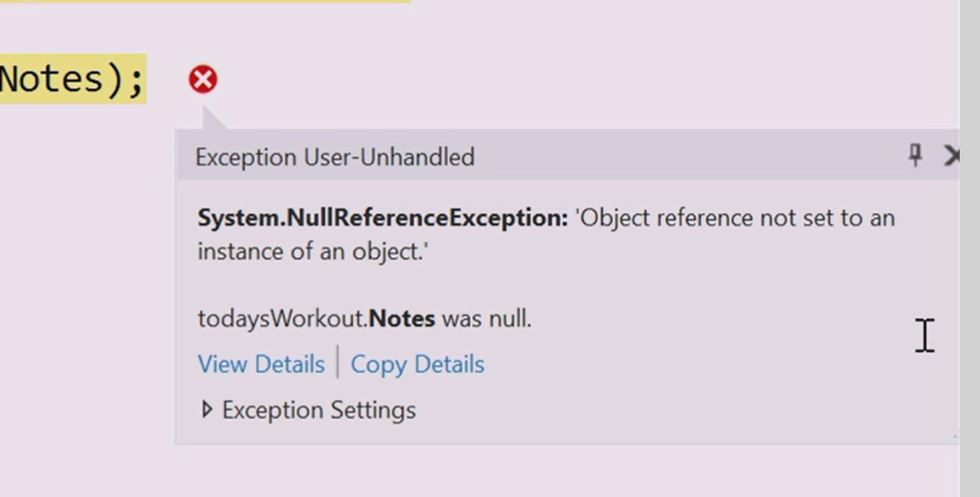
Task: Click the Exception User-Unhandled title bar
Action: [x=574, y=156]
